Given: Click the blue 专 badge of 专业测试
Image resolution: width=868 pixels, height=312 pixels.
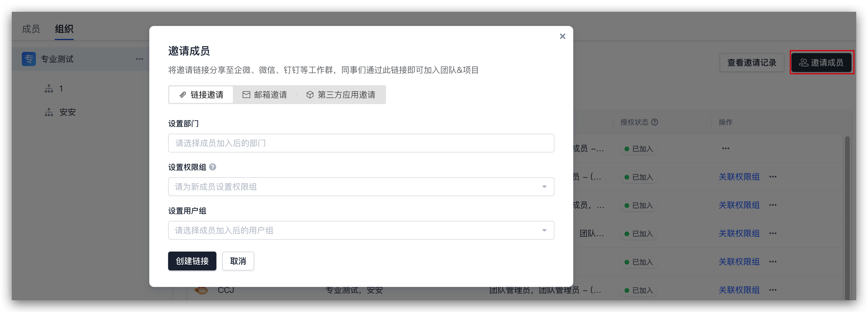Looking at the screenshot, I should 29,59.
